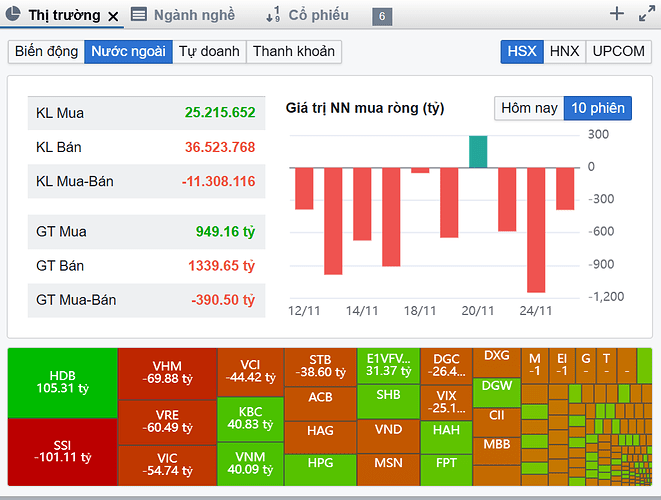
Task: Close the Thị trường tab
Action: [113, 16]
